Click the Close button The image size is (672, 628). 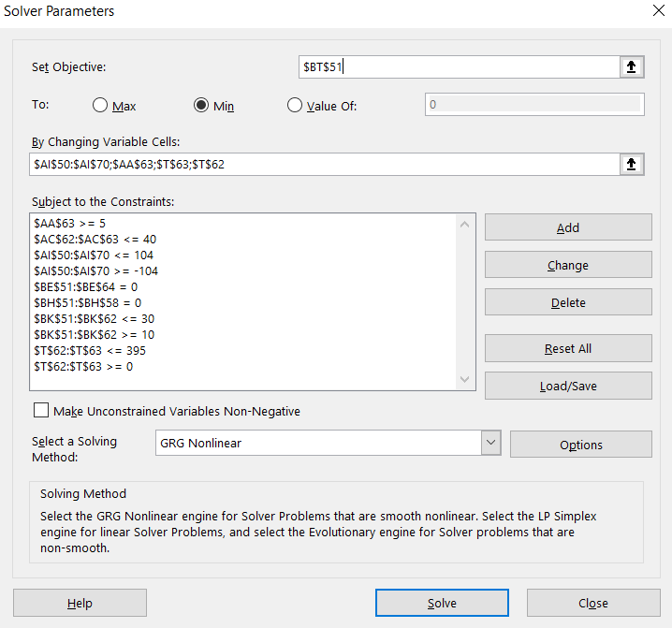click(593, 603)
